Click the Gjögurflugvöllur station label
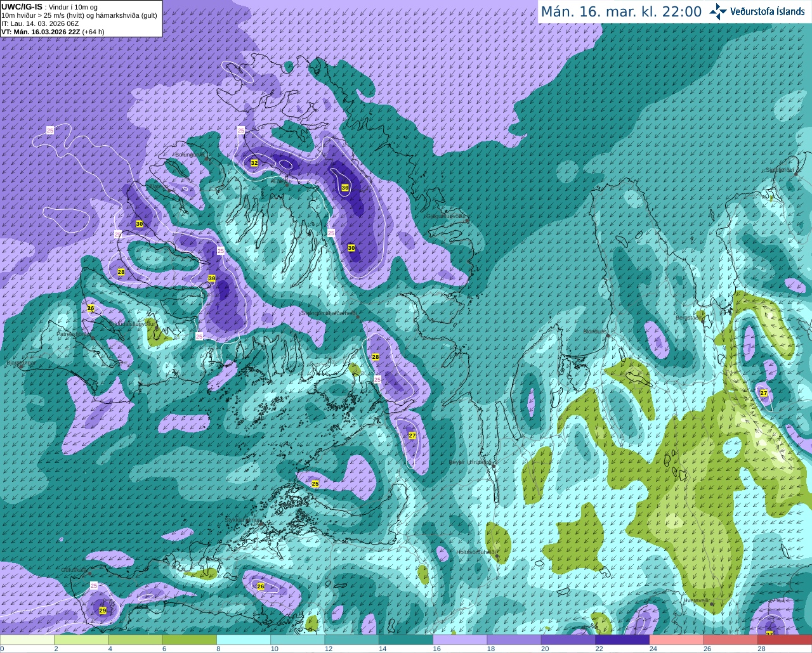Image resolution: width=812 pixels, height=653 pixels. coord(447,216)
